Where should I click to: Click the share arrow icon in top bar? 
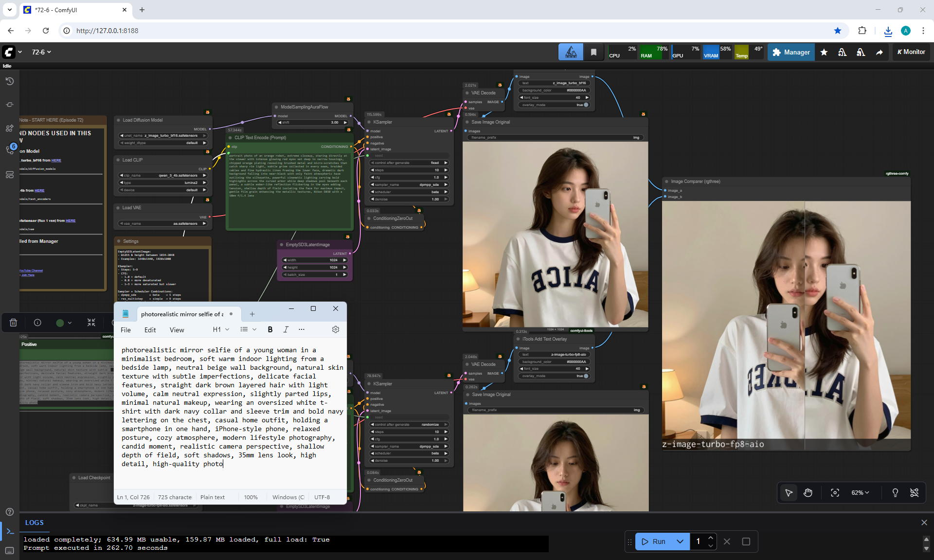(880, 52)
